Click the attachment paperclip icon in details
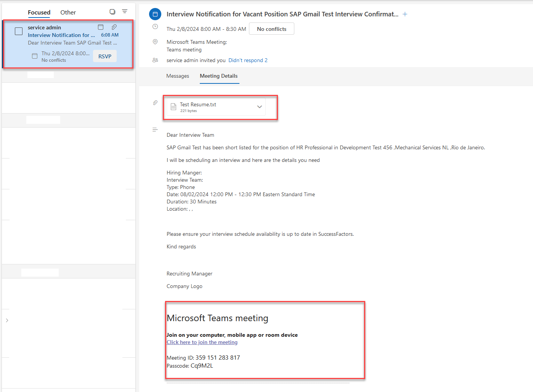This screenshot has width=533, height=392. [155, 103]
